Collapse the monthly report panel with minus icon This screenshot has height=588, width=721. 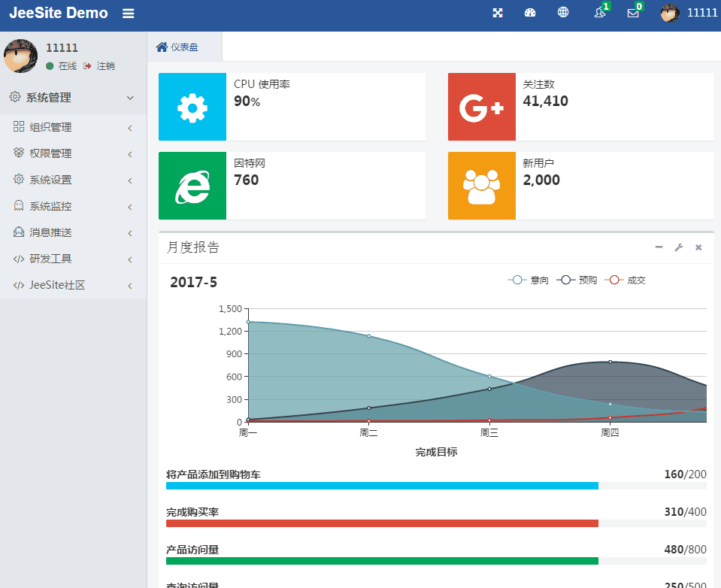(x=659, y=247)
